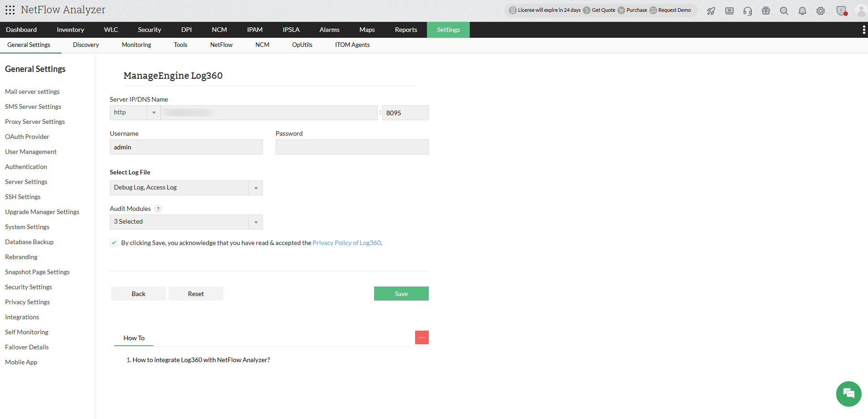Open the Reports tab

(406, 30)
